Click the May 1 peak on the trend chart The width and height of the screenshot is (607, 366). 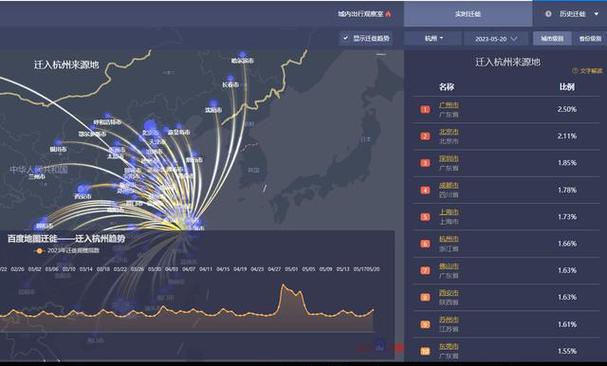point(283,286)
